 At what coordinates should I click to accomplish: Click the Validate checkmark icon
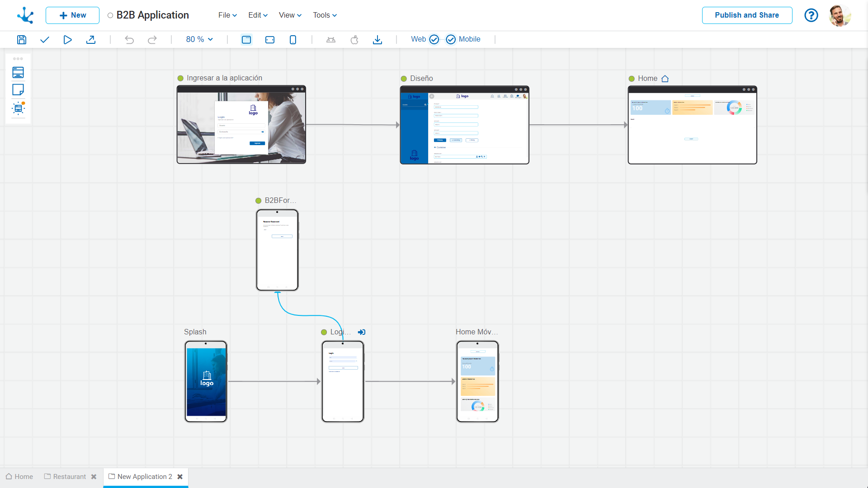[44, 40]
